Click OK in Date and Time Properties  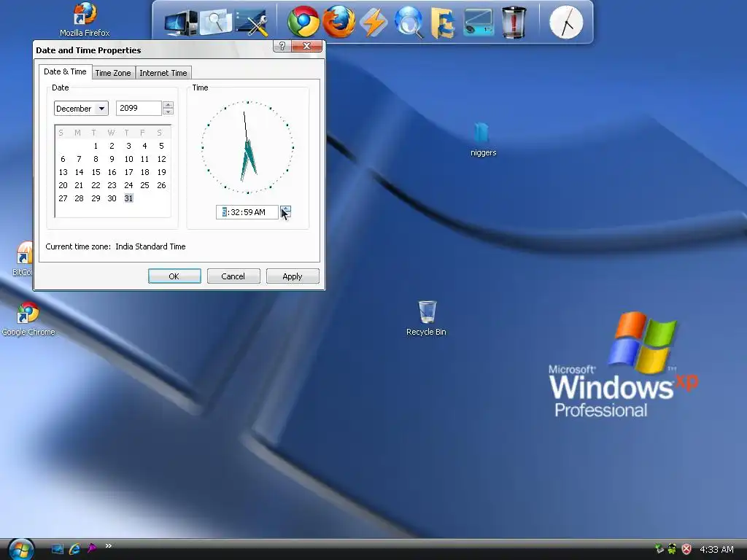[174, 276]
